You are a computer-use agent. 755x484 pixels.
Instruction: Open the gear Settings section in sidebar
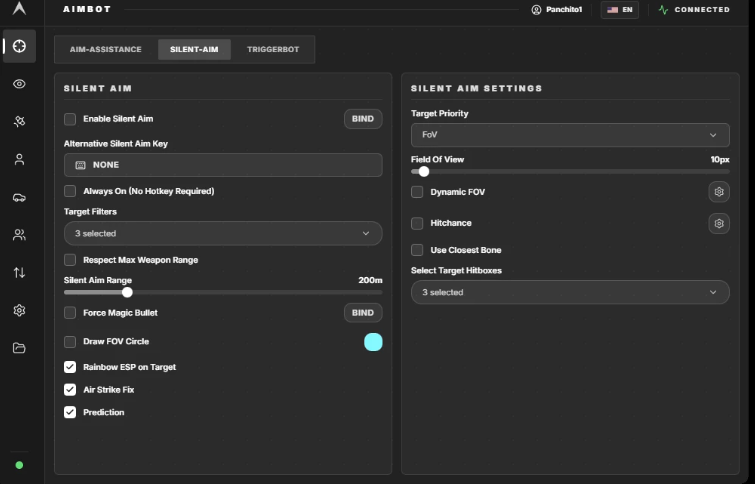[19, 310]
